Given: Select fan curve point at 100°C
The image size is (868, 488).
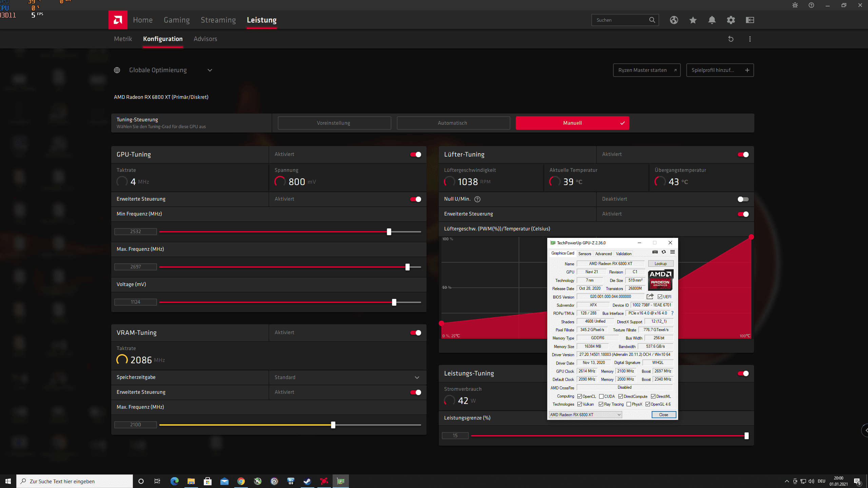Looking at the screenshot, I should point(751,237).
